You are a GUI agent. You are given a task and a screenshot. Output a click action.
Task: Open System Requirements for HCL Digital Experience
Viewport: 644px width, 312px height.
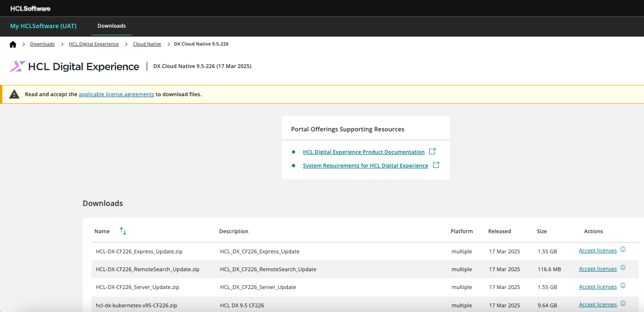tap(365, 166)
